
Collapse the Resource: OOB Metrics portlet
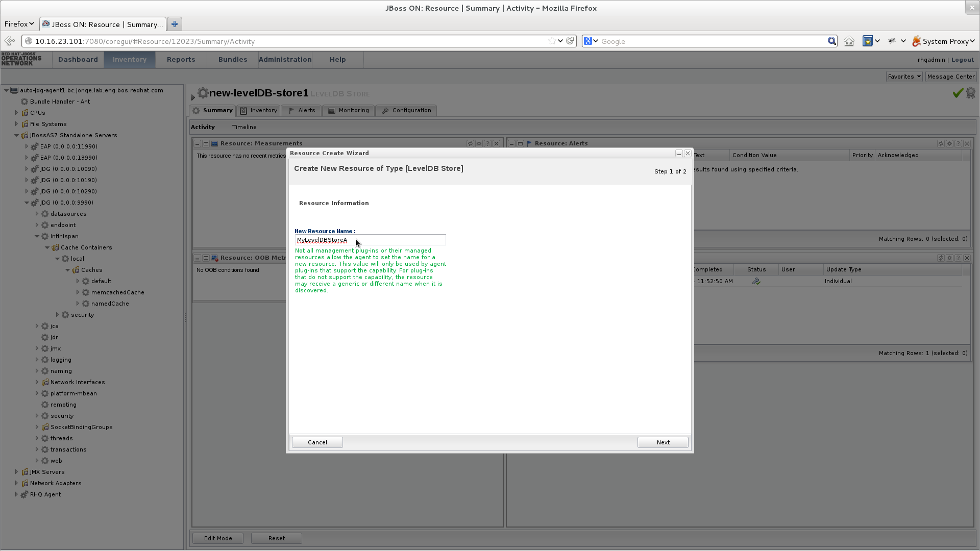point(197,258)
